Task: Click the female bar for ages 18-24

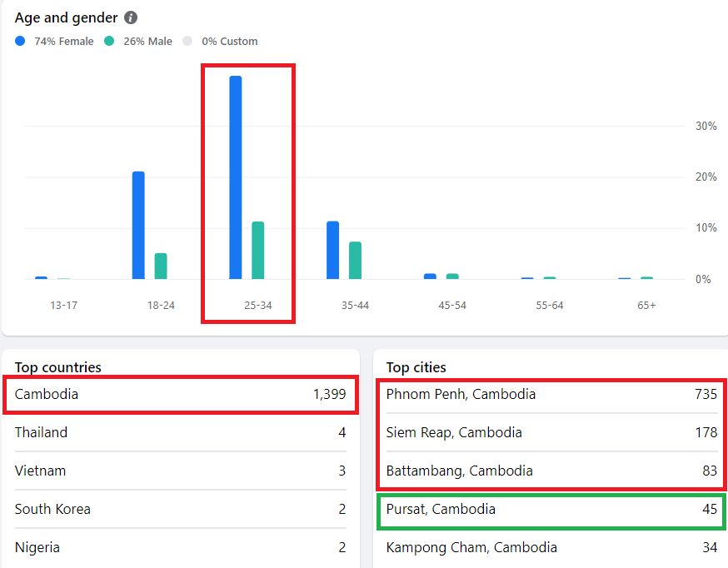Action: coord(138,225)
